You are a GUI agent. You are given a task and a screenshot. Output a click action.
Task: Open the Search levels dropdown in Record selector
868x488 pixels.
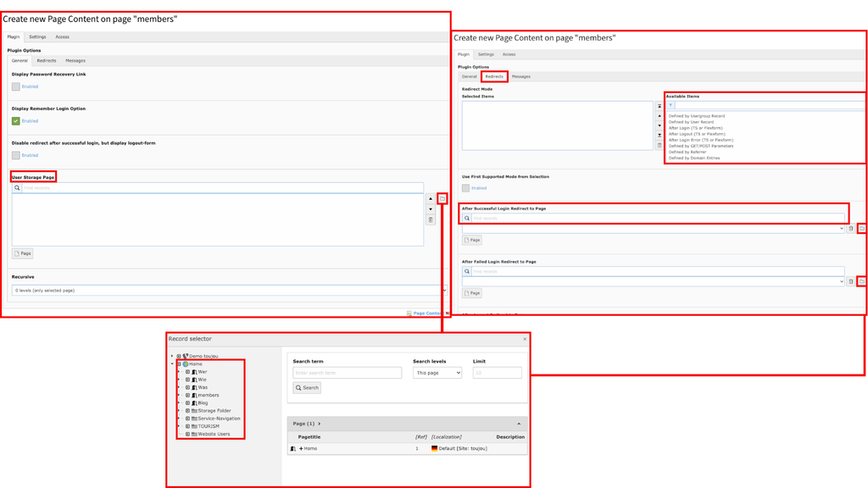(x=437, y=373)
